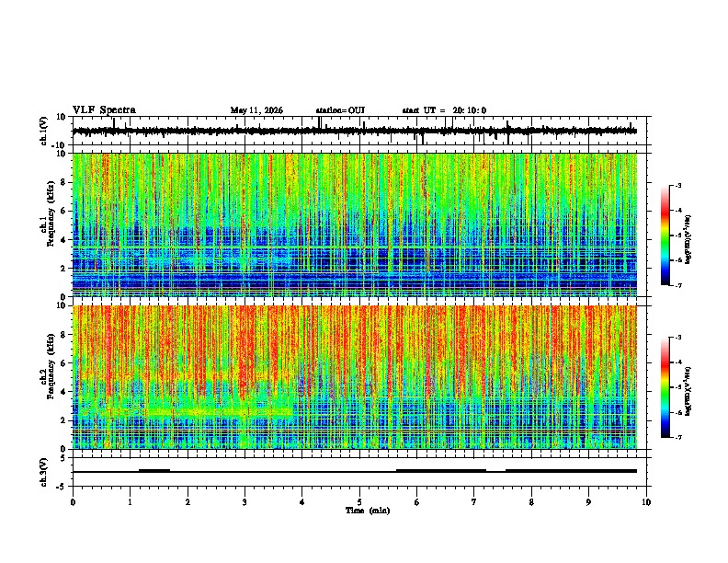Click the time axis tick labeled 10
Screen dimensions: 728x563
(x=646, y=502)
